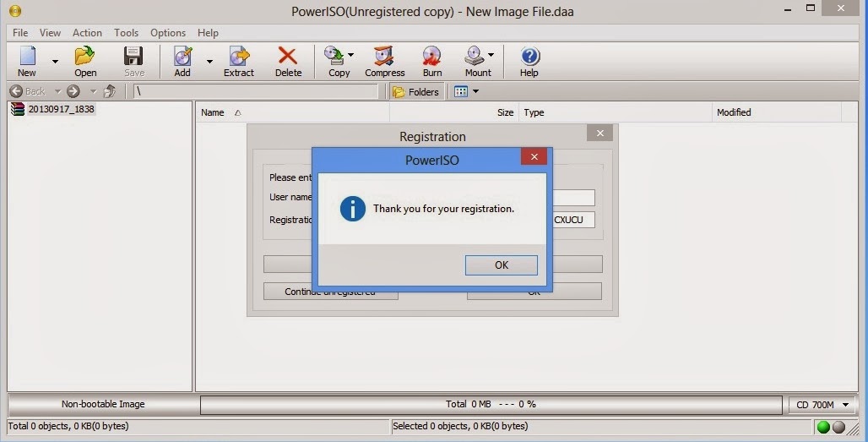Click the blue information icon in message box
This screenshot has height=442, width=868.
point(353,209)
